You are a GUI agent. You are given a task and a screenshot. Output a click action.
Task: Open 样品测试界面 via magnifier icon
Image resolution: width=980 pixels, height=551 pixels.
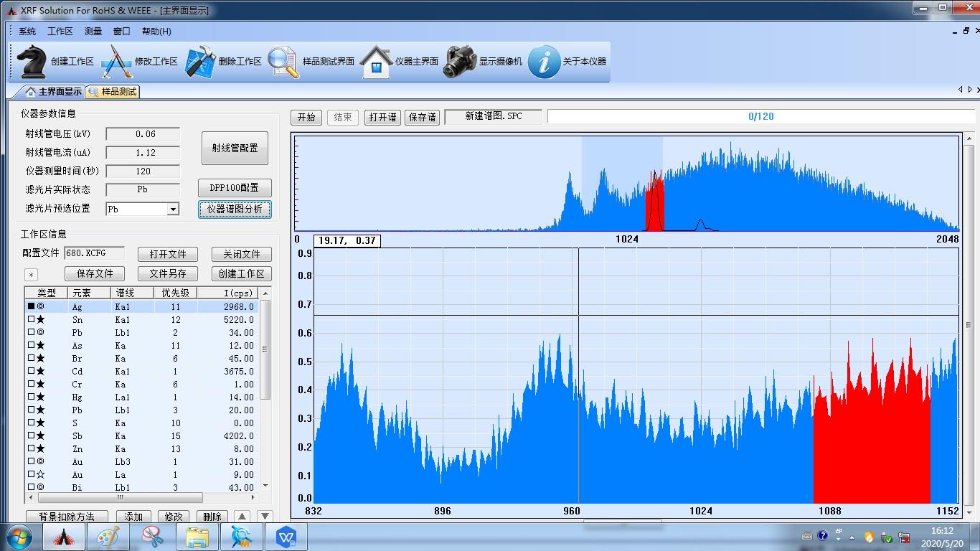click(283, 62)
